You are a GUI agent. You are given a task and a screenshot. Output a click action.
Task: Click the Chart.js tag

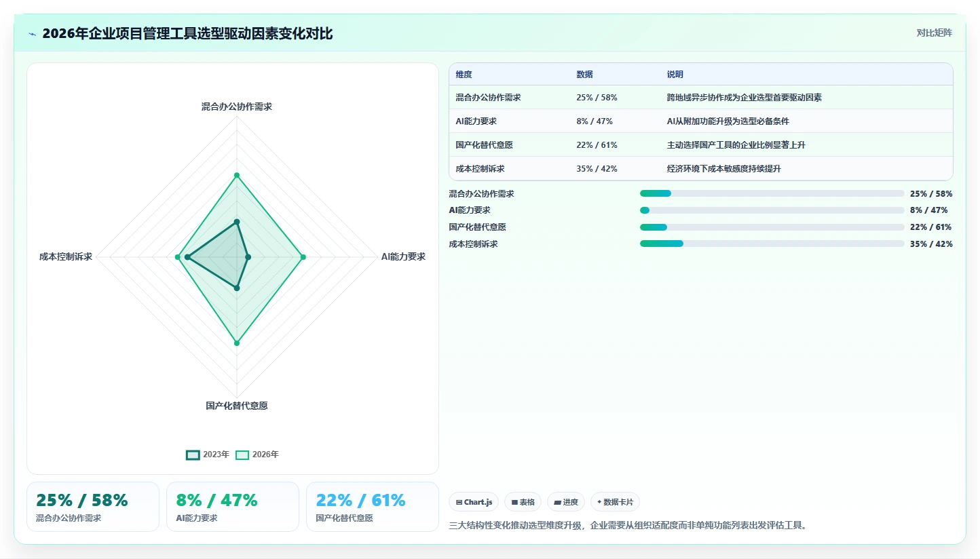(474, 502)
